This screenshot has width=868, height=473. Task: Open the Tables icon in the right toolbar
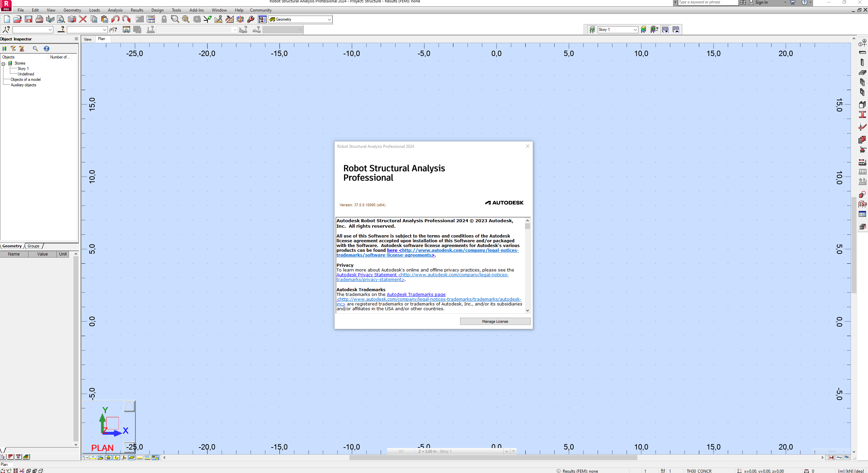click(x=862, y=214)
